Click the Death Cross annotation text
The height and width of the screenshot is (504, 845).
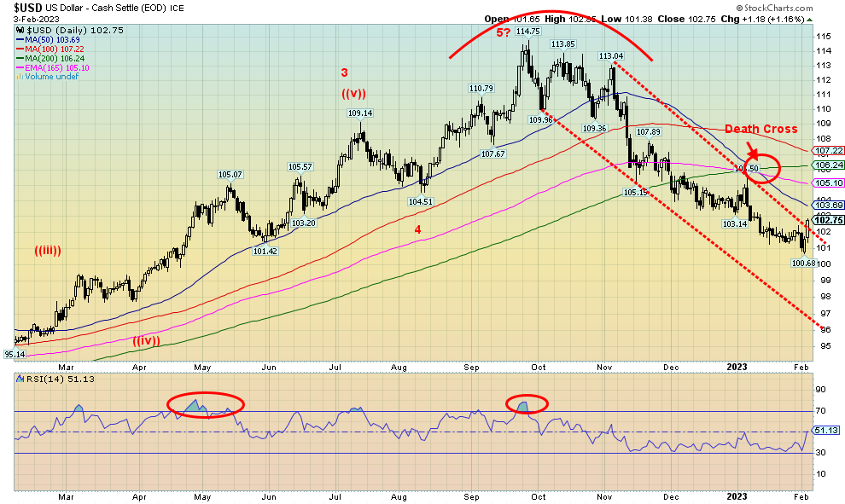[761, 130]
